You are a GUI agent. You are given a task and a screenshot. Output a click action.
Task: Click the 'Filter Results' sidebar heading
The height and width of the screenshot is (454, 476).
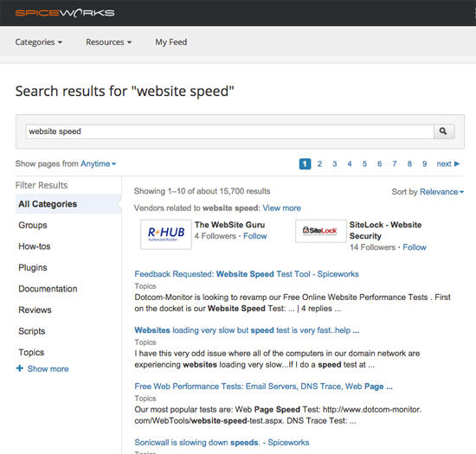(42, 185)
